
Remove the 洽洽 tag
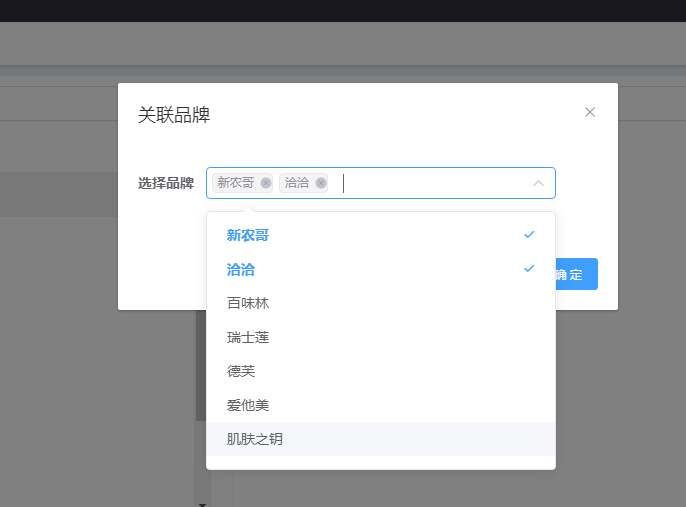coord(320,183)
